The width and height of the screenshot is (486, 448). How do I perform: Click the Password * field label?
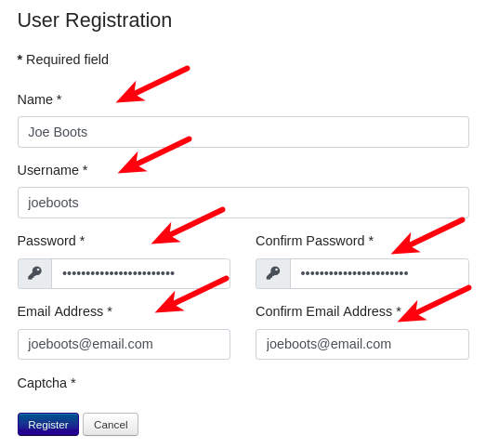51,241
